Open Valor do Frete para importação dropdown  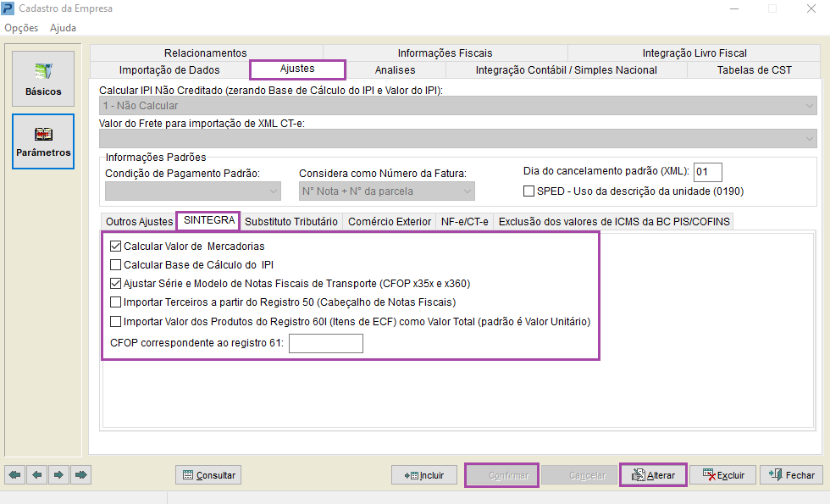(458, 139)
